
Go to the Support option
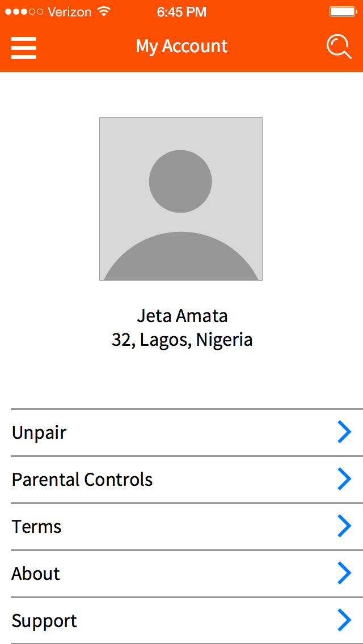[x=44, y=621]
